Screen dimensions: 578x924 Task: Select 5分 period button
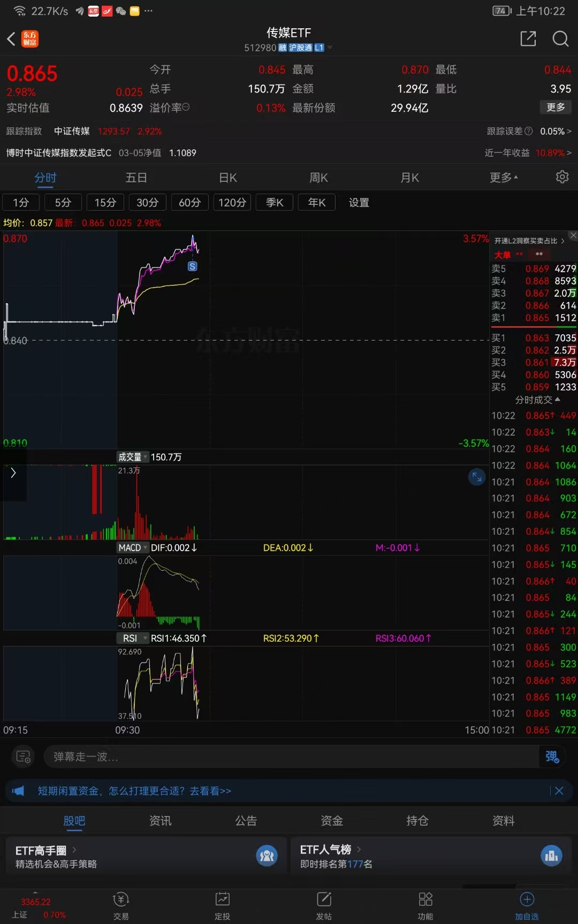[x=63, y=203]
